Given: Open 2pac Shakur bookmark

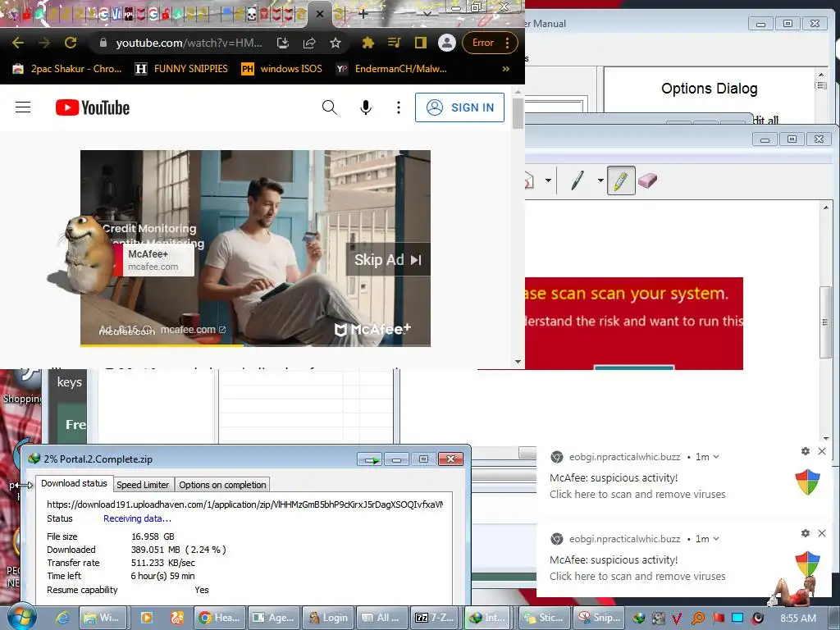Looking at the screenshot, I should pyautogui.click(x=67, y=69).
